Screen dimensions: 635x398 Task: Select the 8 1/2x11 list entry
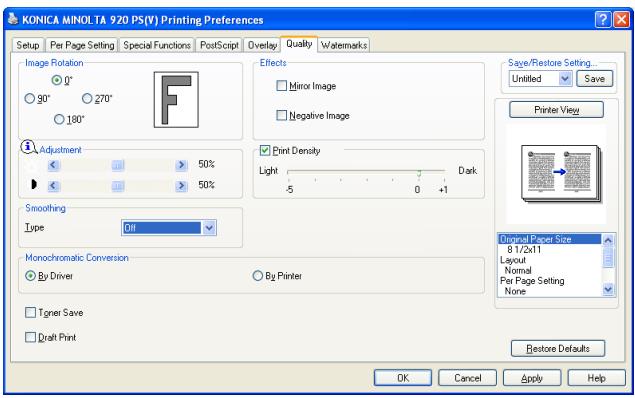(x=524, y=250)
